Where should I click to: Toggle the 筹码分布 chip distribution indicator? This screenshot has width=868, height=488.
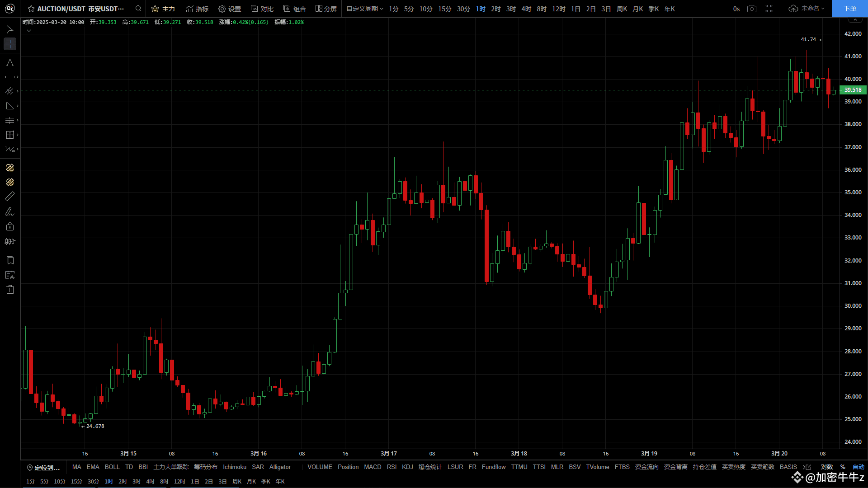click(206, 467)
